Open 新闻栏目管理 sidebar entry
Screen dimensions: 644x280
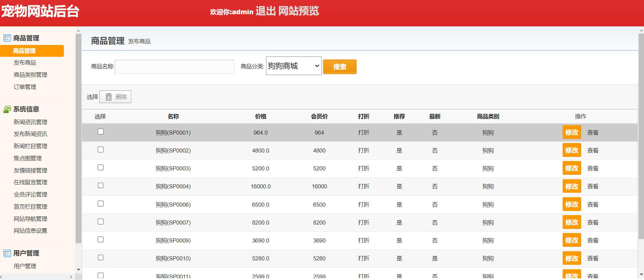click(x=30, y=146)
